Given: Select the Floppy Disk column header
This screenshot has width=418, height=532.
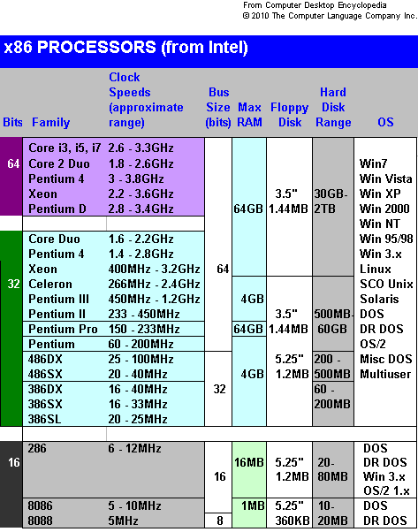Looking at the screenshot, I should 289,115.
